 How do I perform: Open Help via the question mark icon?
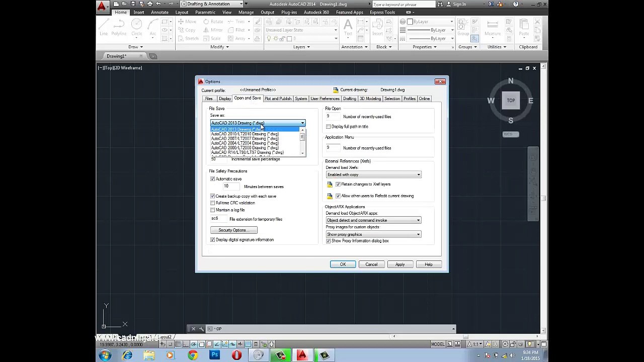(x=516, y=4)
